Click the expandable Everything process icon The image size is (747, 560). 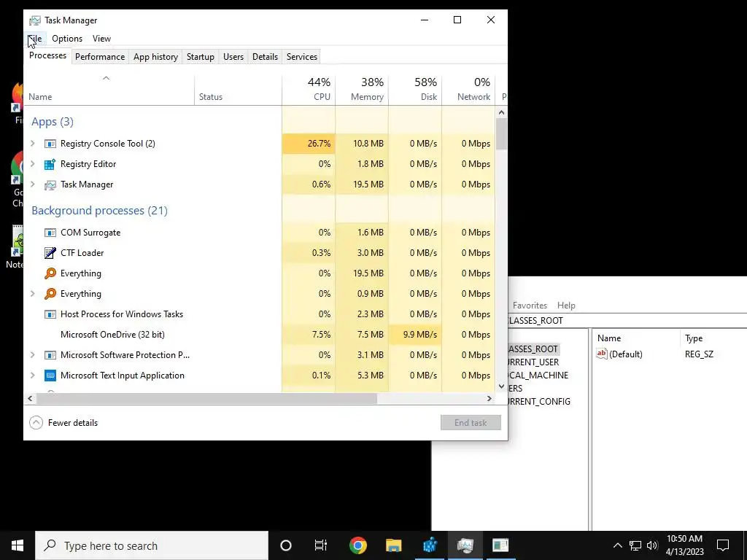50,294
